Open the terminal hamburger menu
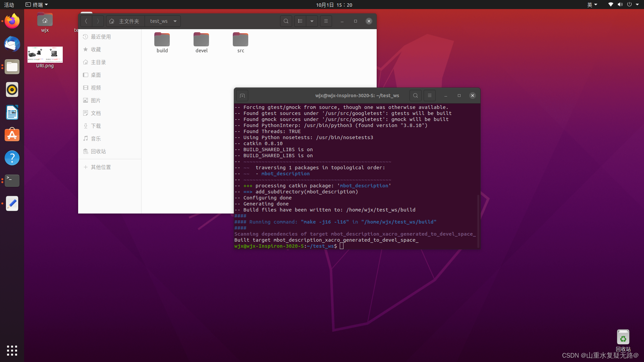Image resolution: width=644 pixels, height=362 pixels. click(x=430, y=96)
